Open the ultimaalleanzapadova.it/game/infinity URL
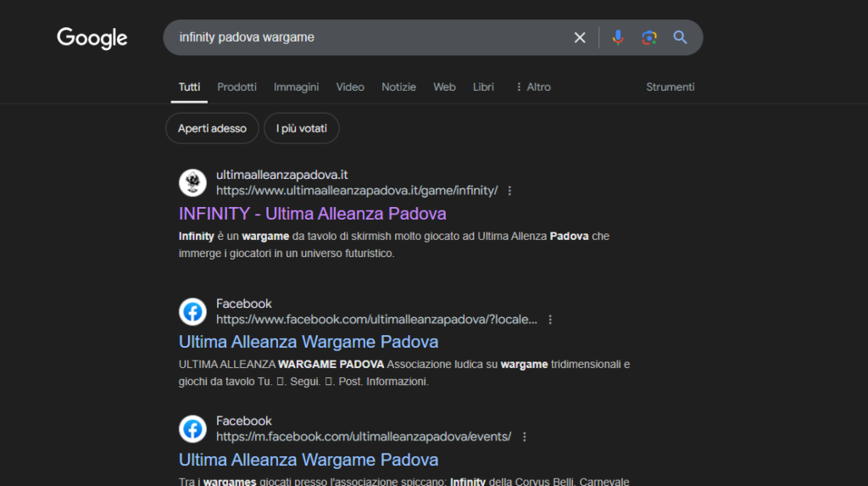This screenshot has height=486, width=868. coord(357,191)
